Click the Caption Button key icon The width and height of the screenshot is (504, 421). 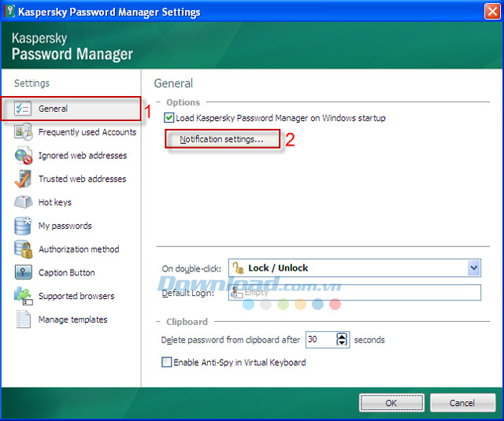pos(23,272)
